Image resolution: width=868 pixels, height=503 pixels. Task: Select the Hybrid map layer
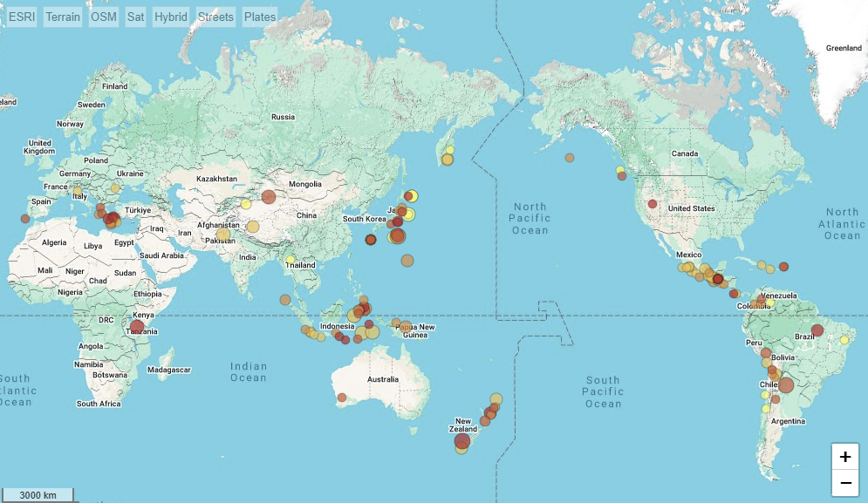pos(170,17)
